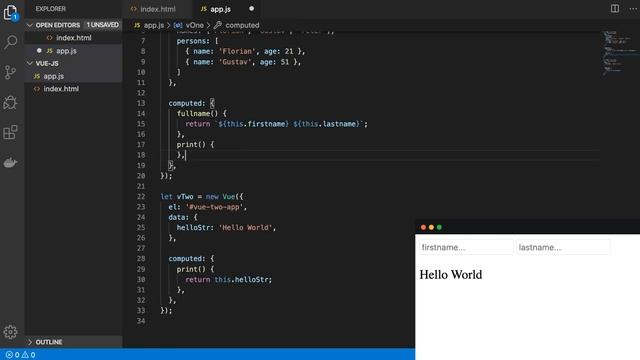Click 'return this.helloStr' on line 30

click(228, 280)
